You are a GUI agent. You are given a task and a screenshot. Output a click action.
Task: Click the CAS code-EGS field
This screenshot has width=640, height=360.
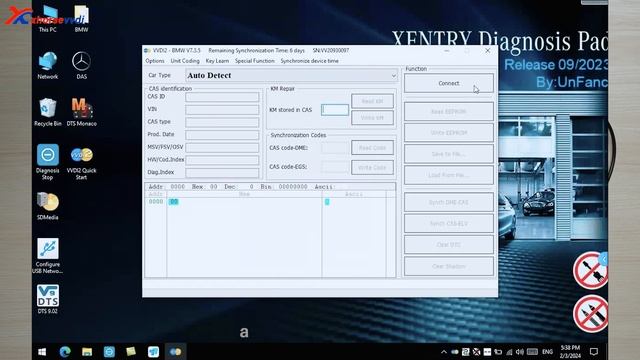[x=335, y=167]
